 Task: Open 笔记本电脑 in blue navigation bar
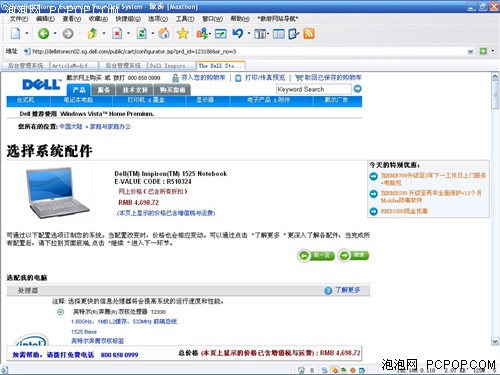pyautogui.click(x=78, y=100)
